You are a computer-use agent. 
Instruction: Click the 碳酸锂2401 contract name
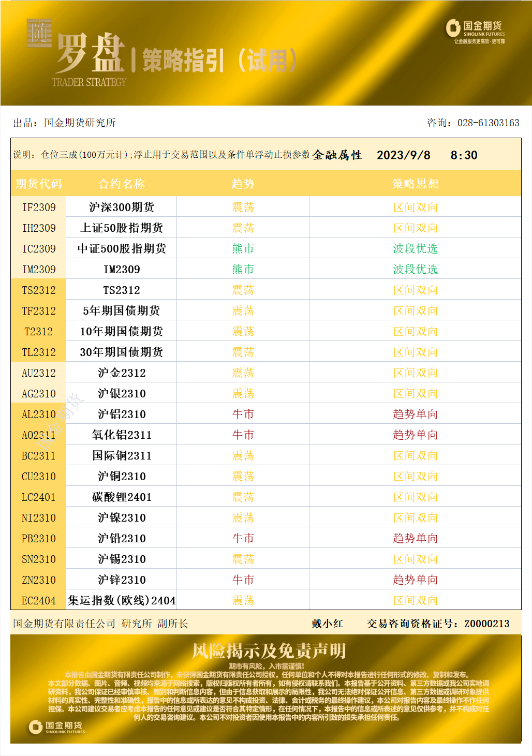(x=122, y=497)
